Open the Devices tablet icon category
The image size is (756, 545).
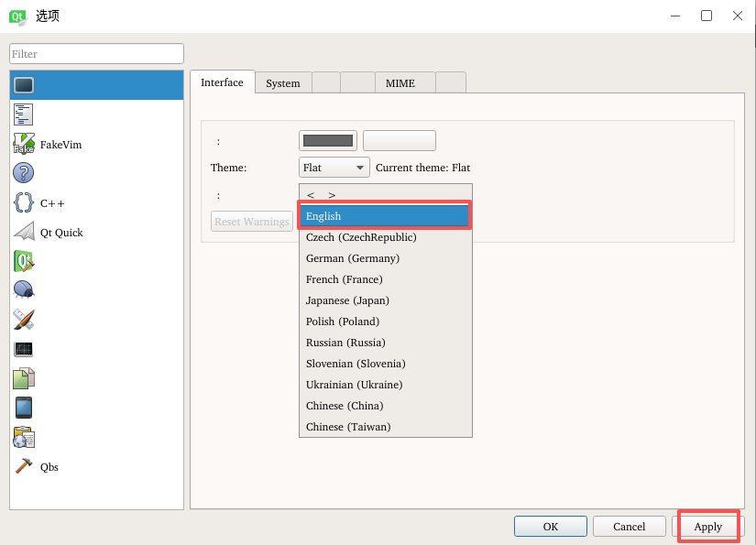(24, 408)
